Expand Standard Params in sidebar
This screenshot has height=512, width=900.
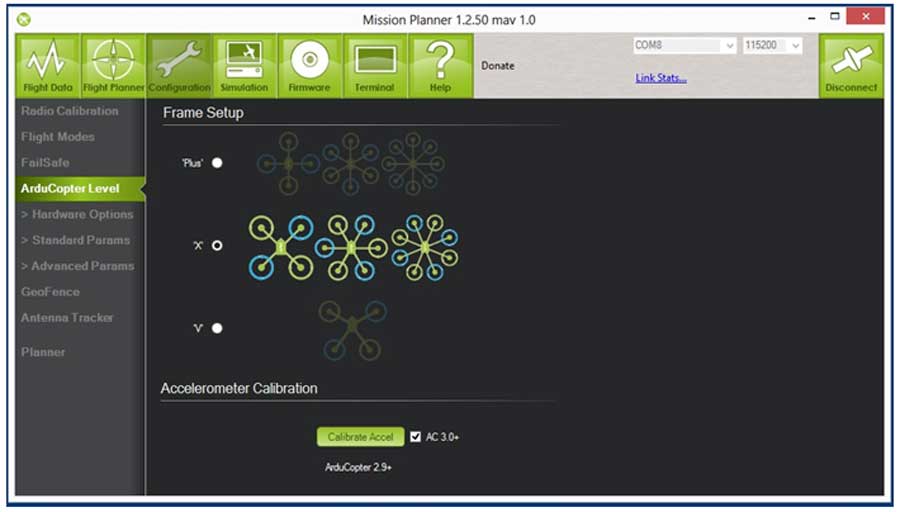pyautogui.click(x=76, y=240)
